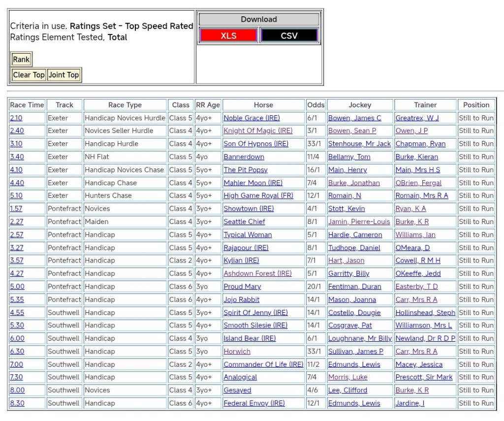Open horse Commander Of Life (IRE)
Screen dimensions: 504x421
click(x=263, y=364)
